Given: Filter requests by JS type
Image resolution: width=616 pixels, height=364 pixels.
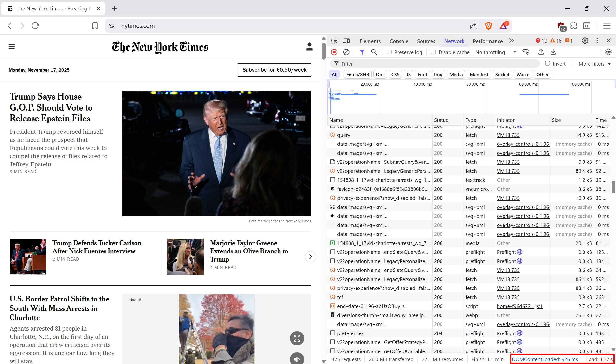Looking at the screenshot, I should [408, 75].
